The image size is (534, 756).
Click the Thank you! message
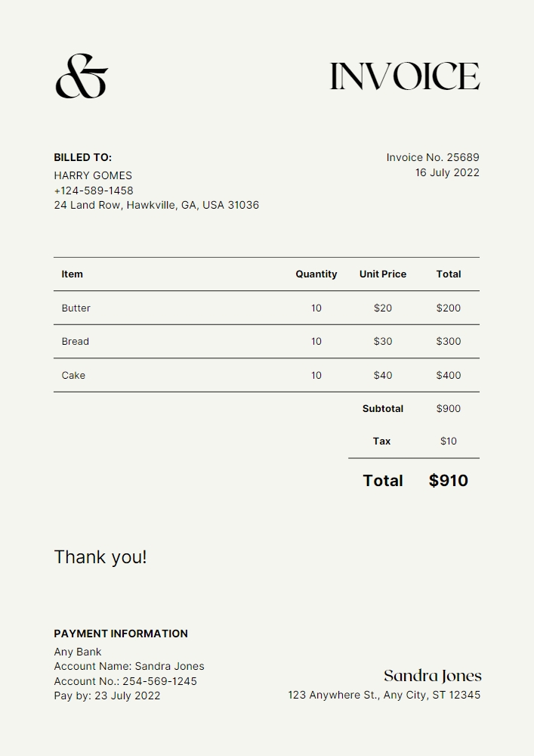point(100,557)
